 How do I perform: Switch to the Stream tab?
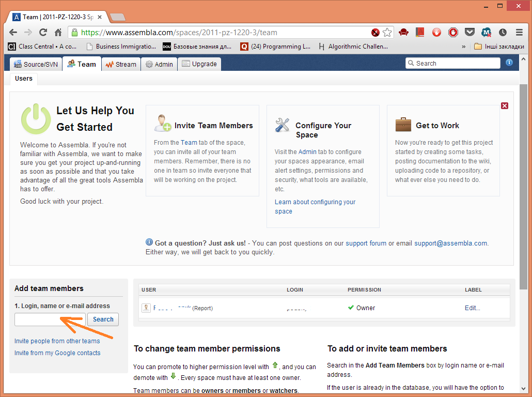point(121,64)
